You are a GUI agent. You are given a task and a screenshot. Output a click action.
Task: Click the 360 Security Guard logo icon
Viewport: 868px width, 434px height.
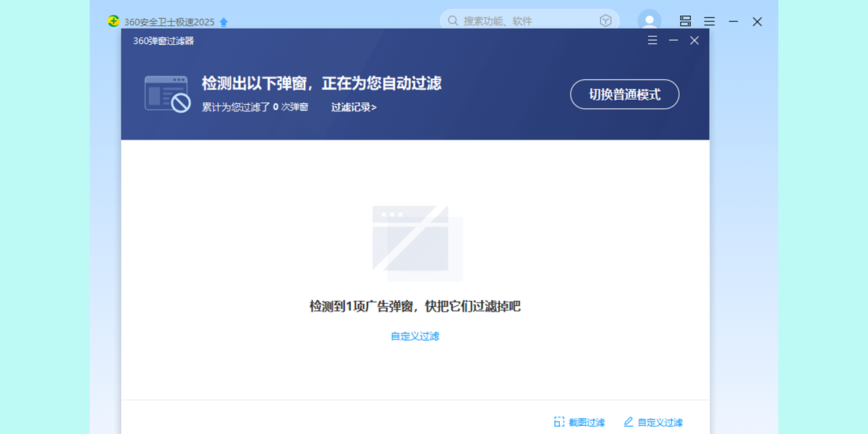[x=114, y=22]
